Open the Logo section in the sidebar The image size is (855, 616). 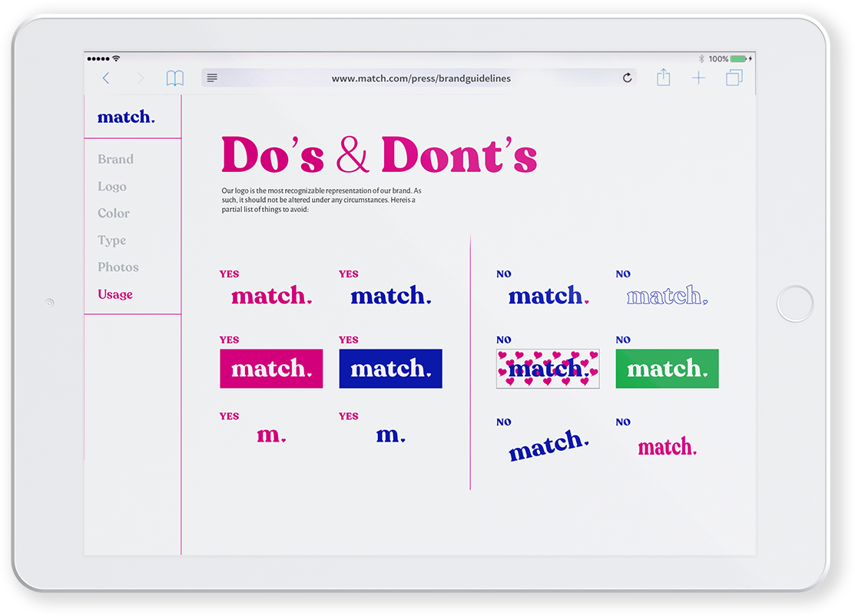click(112, 187)
